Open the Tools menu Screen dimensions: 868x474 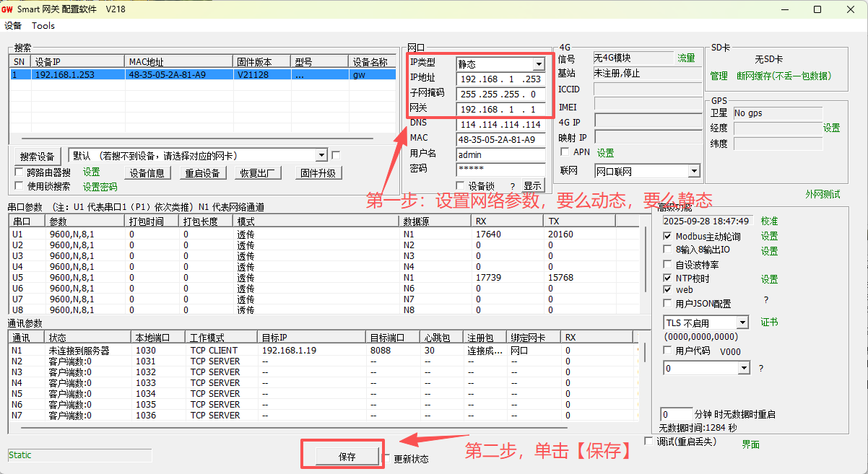point(43,26)
